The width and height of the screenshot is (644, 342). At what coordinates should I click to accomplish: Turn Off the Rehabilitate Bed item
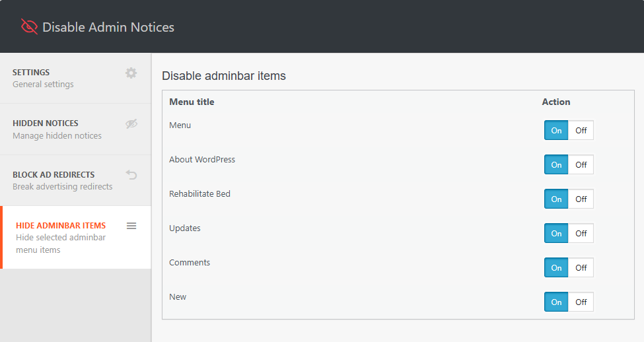click(581, 199)
